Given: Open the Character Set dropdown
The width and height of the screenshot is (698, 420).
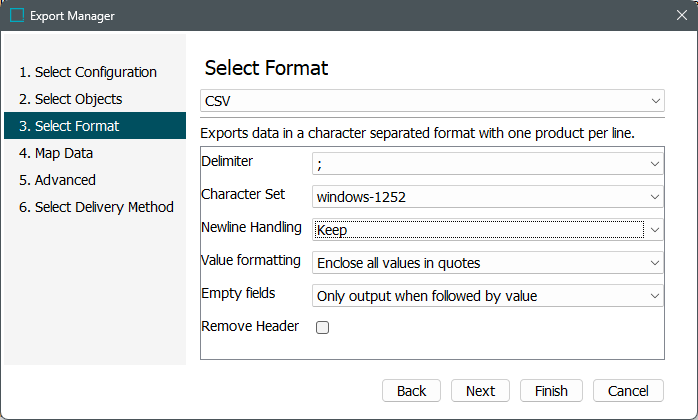Looking at the screenshot, I should (x=655, y=197).
